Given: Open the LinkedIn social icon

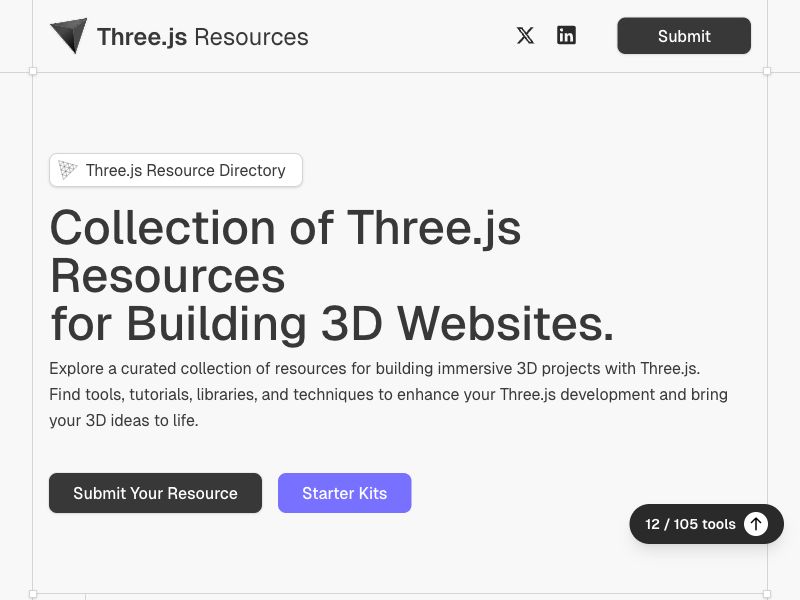Looking at the screenshot, I should click(x=566, y=36).
